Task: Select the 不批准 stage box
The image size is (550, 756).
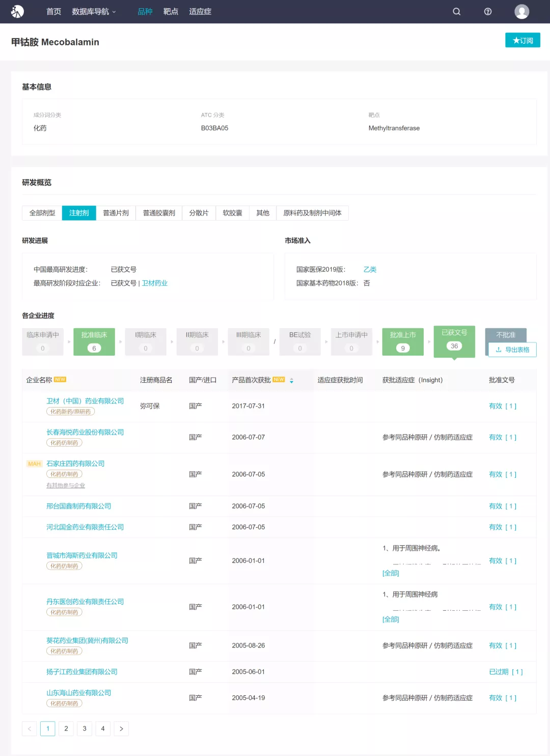Action: (506, 335)
